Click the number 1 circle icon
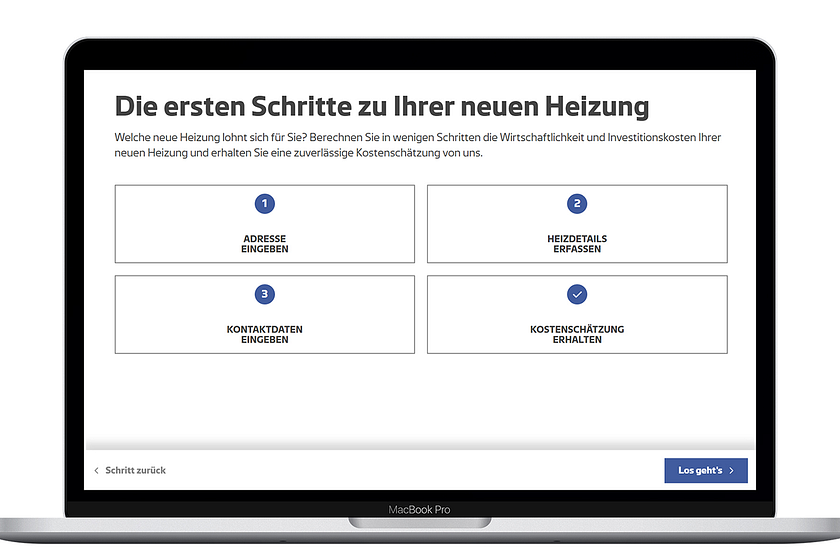 tap(264, 204)
